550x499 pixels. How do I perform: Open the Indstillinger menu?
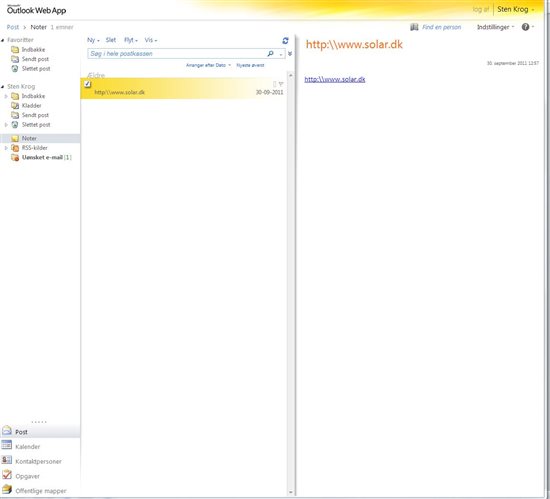495,27
